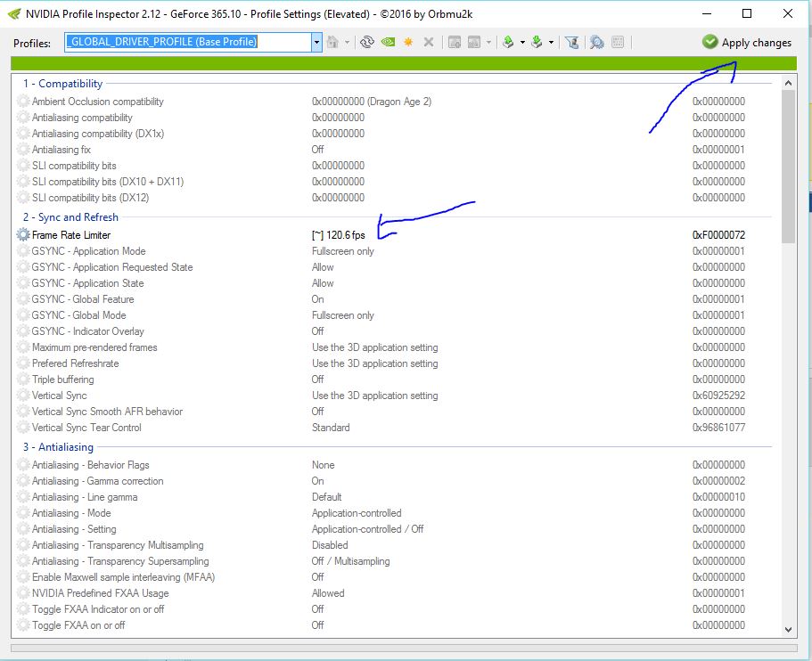Toggle the show customized settings filter icon

tap(571, 42)
